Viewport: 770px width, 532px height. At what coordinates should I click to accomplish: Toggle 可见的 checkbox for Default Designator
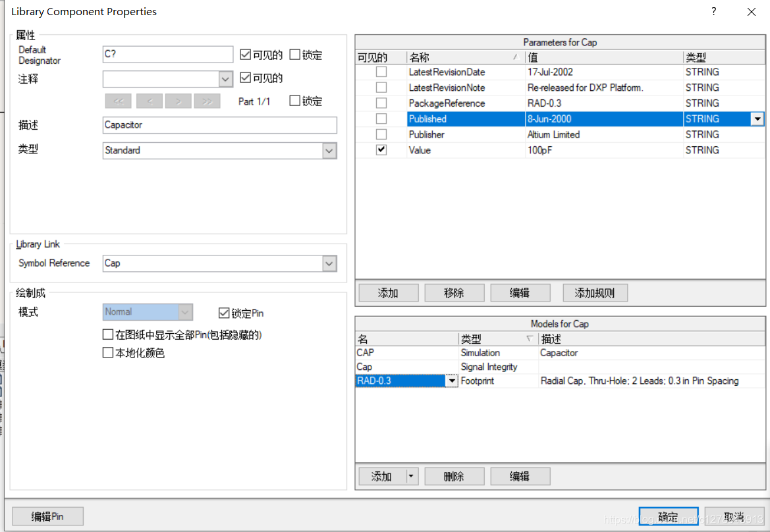(246, 55)
